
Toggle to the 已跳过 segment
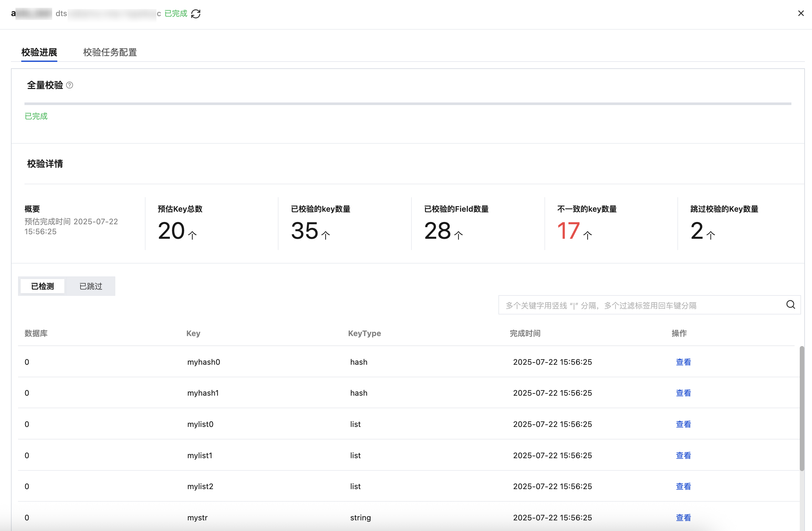(x=91, y=286)
